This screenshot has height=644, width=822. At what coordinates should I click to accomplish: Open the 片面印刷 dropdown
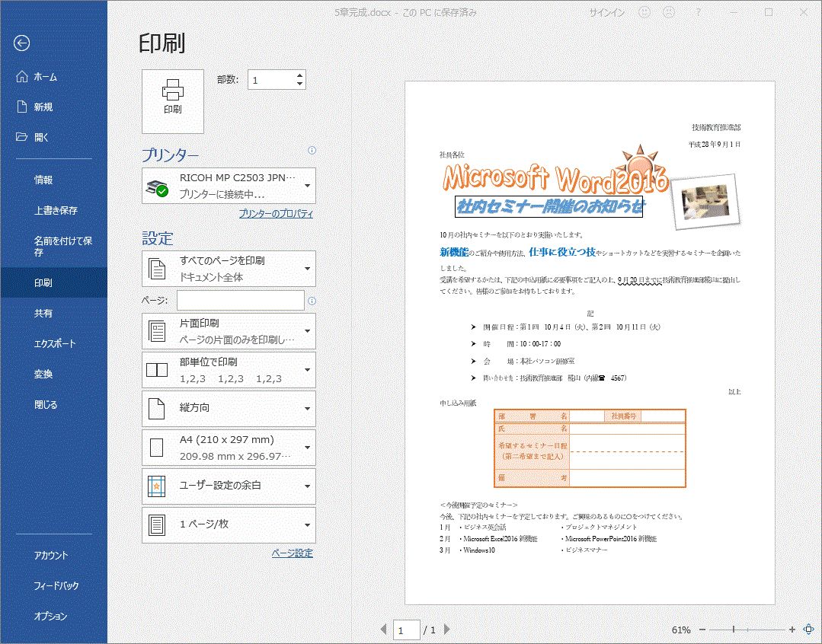(x=229, y=331)
